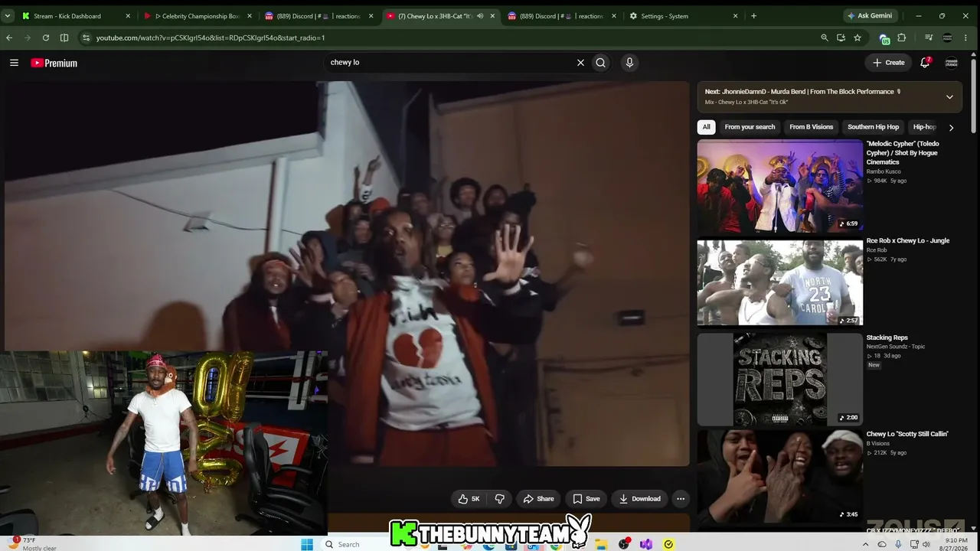
Task: Zoom icon in the address bar
Action: click(x=825, y=37)
